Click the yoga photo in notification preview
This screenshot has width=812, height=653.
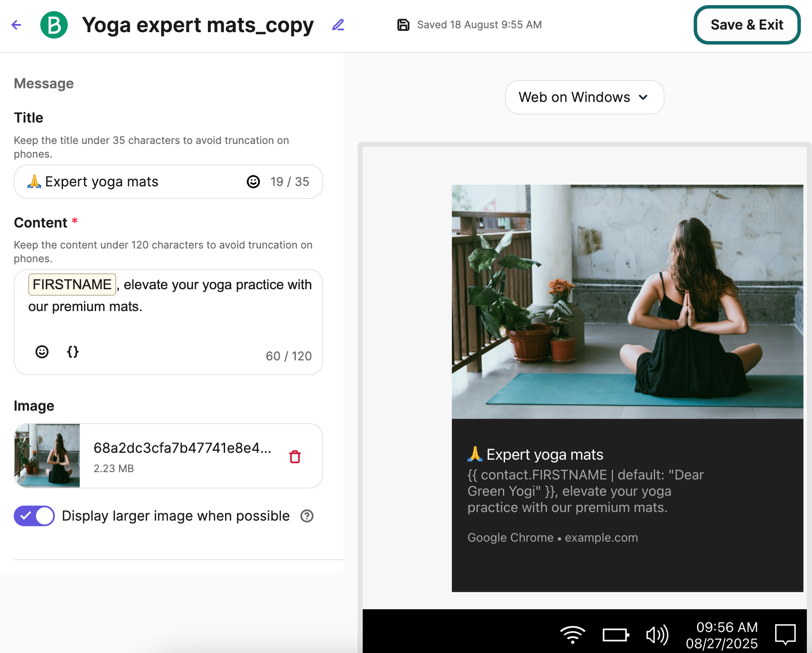[x=627, y=301]
